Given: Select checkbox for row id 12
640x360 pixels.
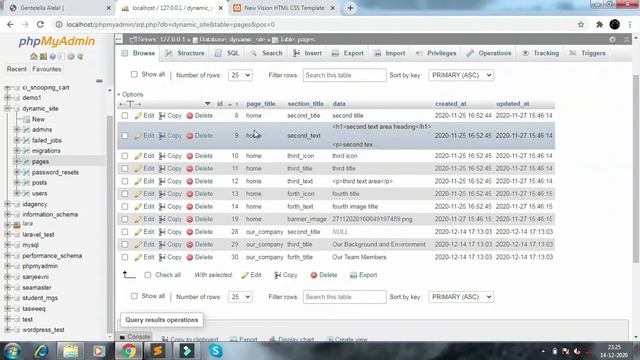Looking at the screenshot, I should (x=125, y=181).
